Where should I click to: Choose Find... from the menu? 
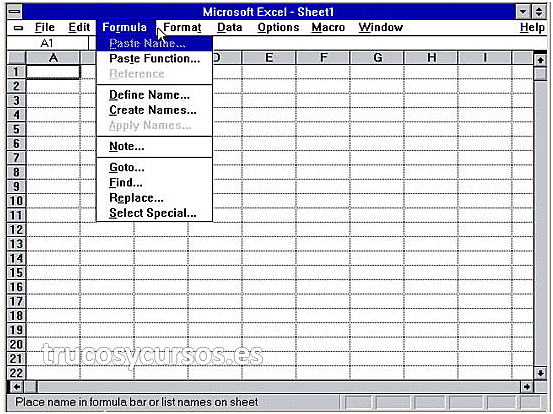tap(154, 183)
